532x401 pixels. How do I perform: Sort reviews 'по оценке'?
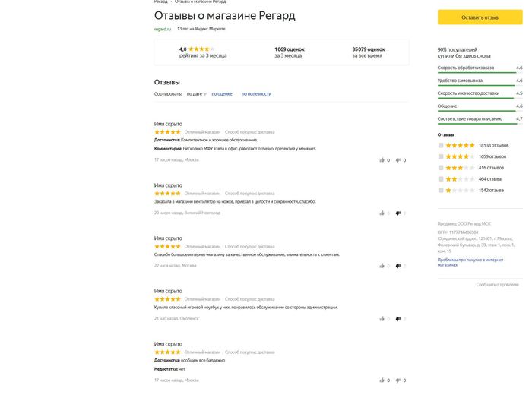coord(222,94)
